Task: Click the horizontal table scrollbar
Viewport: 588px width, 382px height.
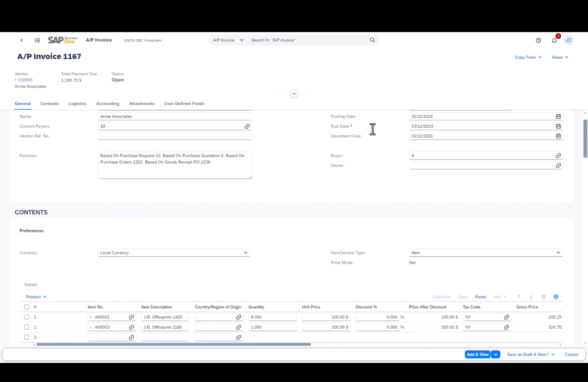Action: click(173, 344)
